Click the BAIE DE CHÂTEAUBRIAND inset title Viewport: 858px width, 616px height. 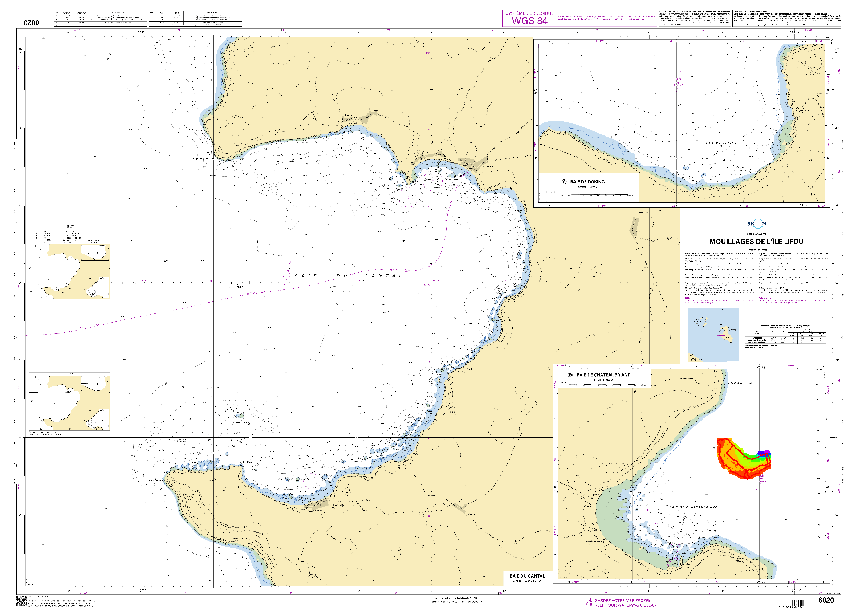click(x=603, y=375)
